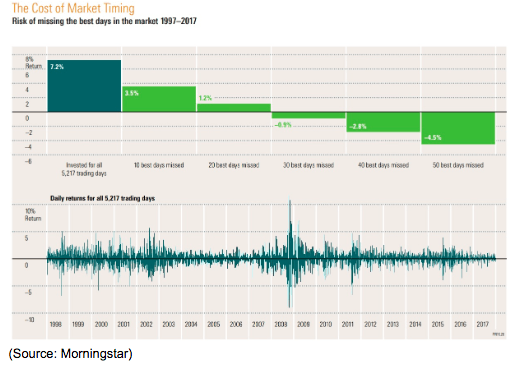
Task: Click the -2.8% negative bar
Action: click(x=383, y=122)
